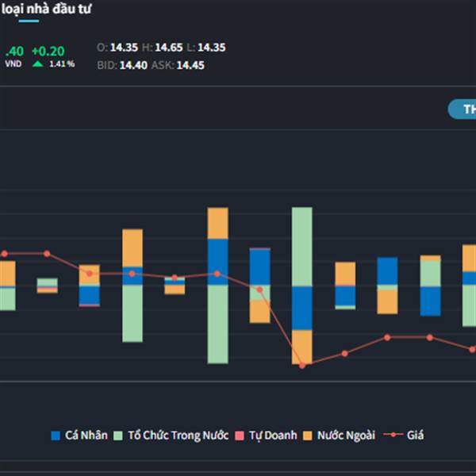Viewport: 476px width, 476px height.
Task: Select the orange Nước Ngoài legend swatch
Action: 308,436
